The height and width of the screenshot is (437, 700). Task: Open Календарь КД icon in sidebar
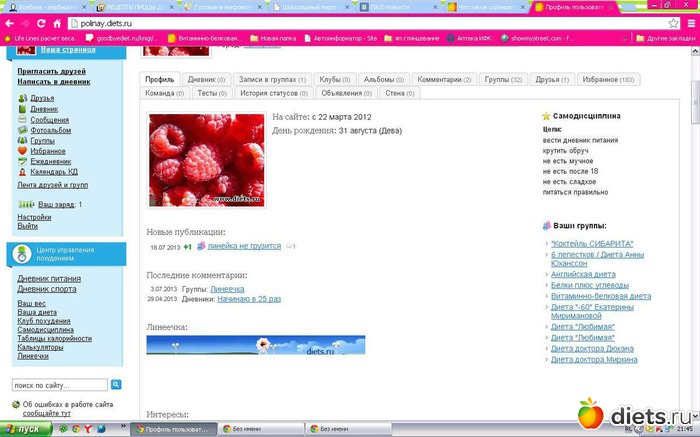coord(22,172)
